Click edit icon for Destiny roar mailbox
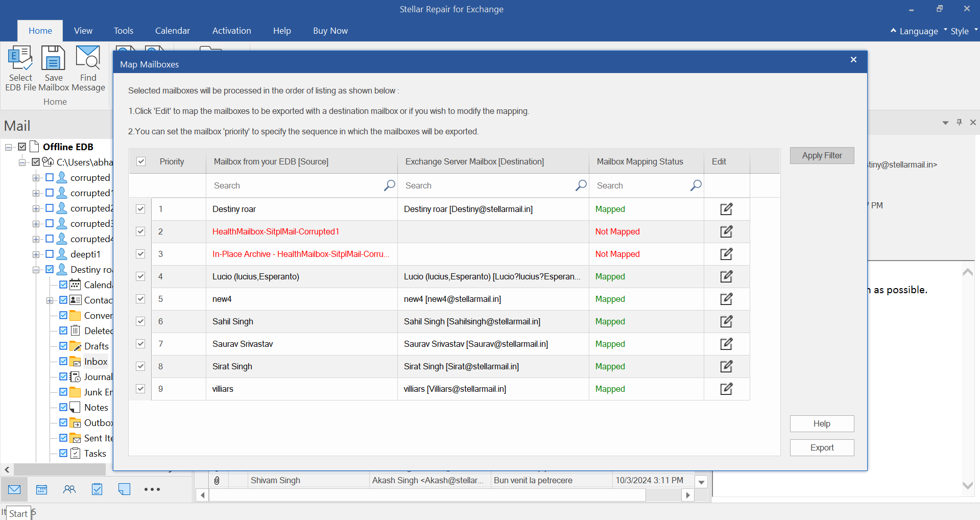This screenshot has height=520, width=980. coord(726,209)
